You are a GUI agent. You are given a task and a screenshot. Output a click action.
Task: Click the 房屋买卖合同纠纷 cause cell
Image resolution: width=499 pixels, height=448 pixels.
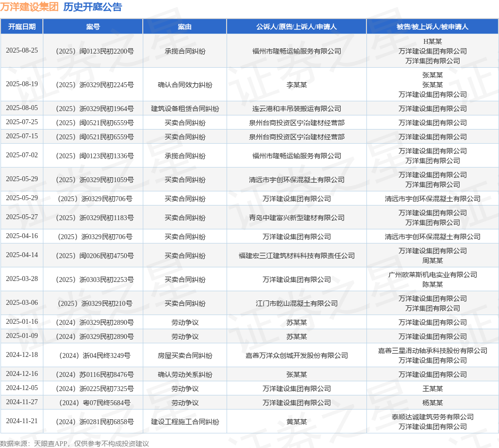click(x=185, y=355)
